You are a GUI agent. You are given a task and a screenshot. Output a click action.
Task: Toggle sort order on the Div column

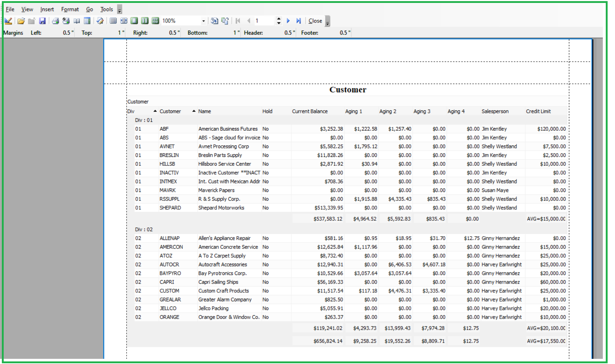pyautogui.click(x=155, y=111)
